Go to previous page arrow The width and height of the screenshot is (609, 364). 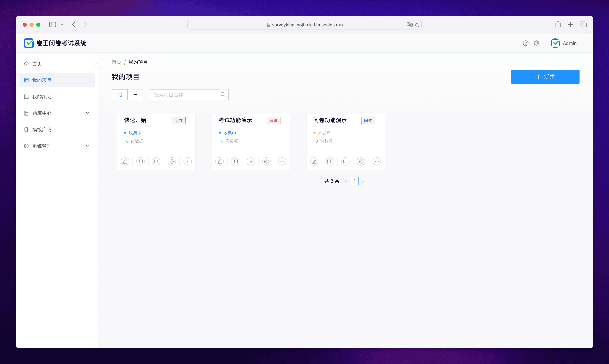(x=346, y=181)
